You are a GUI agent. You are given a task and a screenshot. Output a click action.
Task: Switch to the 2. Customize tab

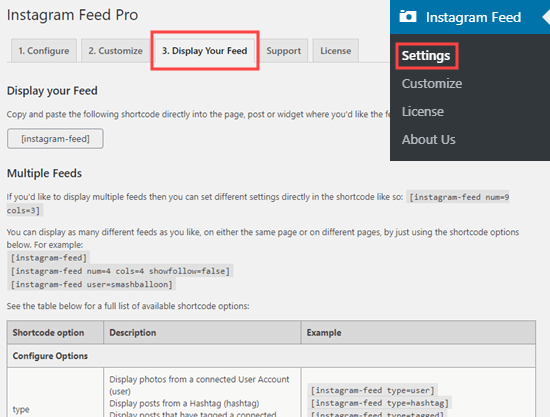[x=116, y=51]
